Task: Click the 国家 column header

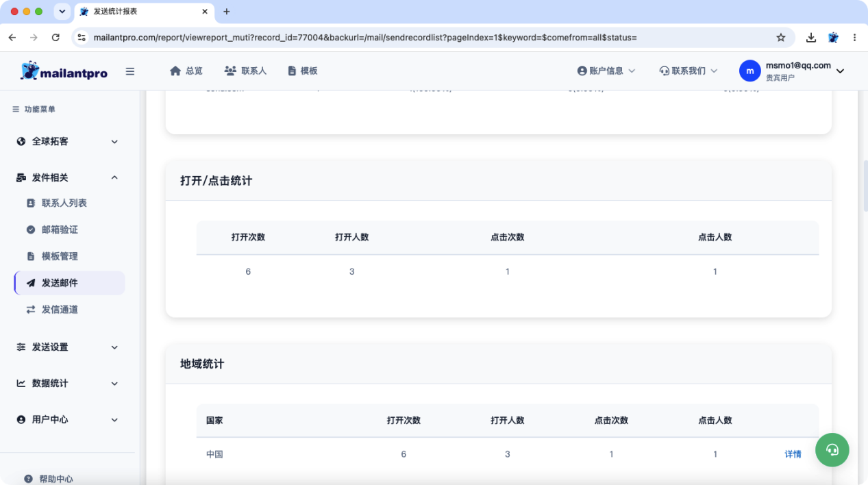Action: tap(214, 420)
